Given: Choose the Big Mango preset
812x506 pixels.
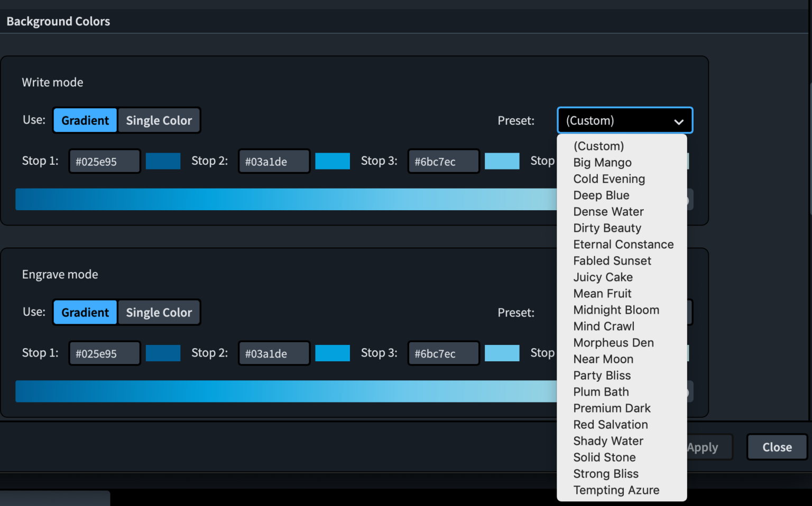Looking at the screenshot, I should [602, 163].
